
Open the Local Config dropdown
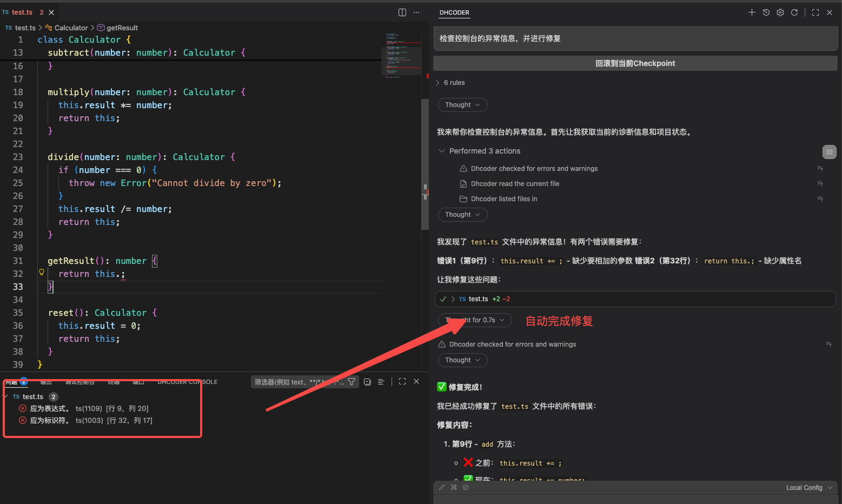808,488
